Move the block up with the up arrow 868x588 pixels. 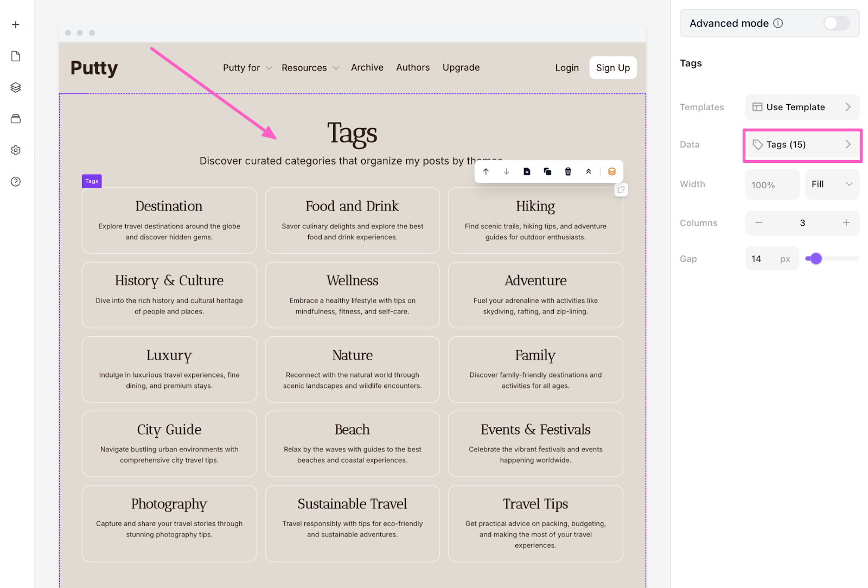coord(486,171)
